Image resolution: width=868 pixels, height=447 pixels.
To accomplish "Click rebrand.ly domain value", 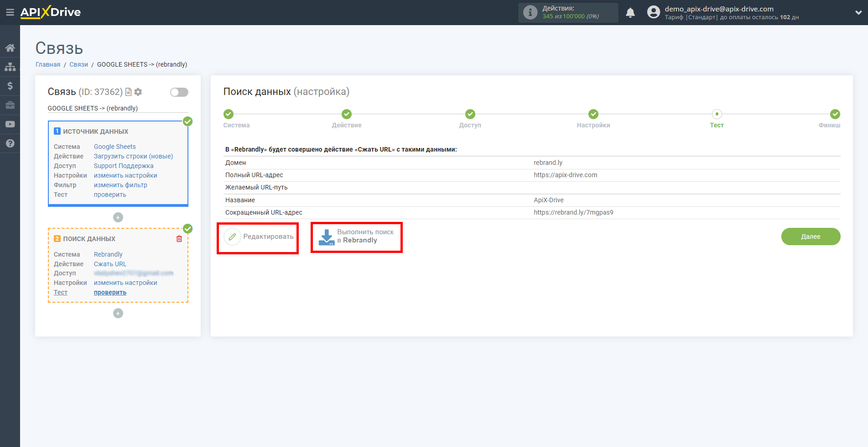I will pyautogui.click(x=548, y=163).
